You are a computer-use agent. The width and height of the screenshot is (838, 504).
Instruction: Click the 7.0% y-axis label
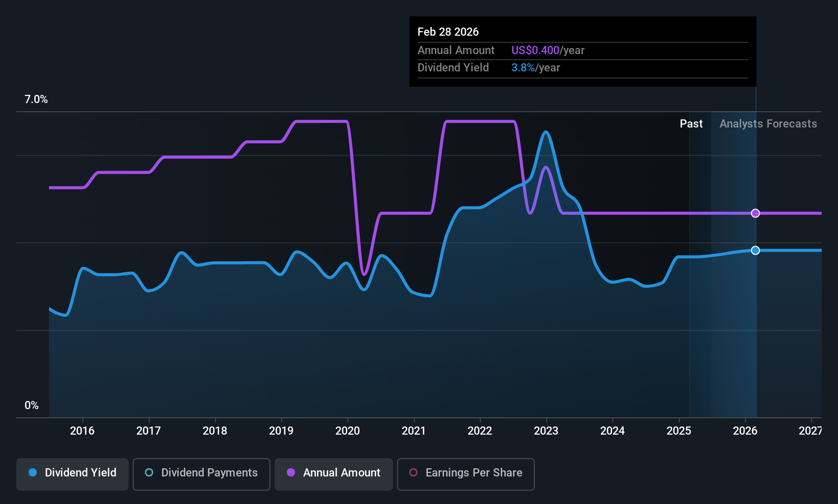pyautogui.click(x=36, y=99)
